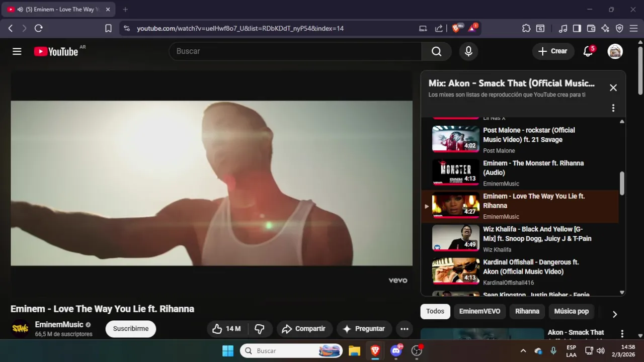644x362 pixels.
Task: Open Brave VPN shield icon
Action: click(x=619, y=29)
